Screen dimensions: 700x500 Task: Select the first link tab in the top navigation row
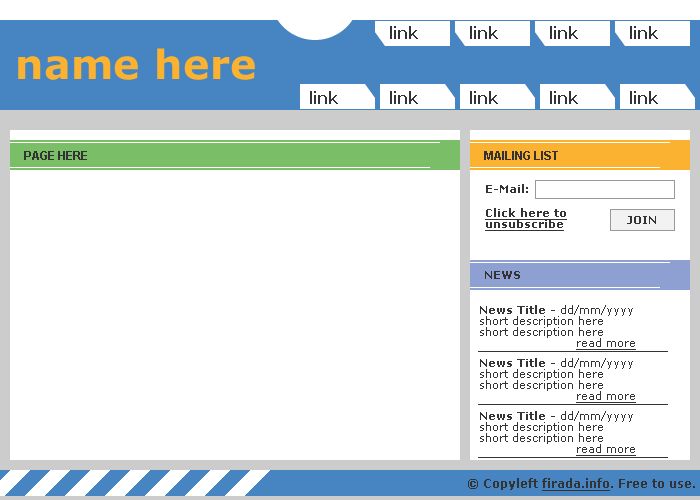[412, 33]
